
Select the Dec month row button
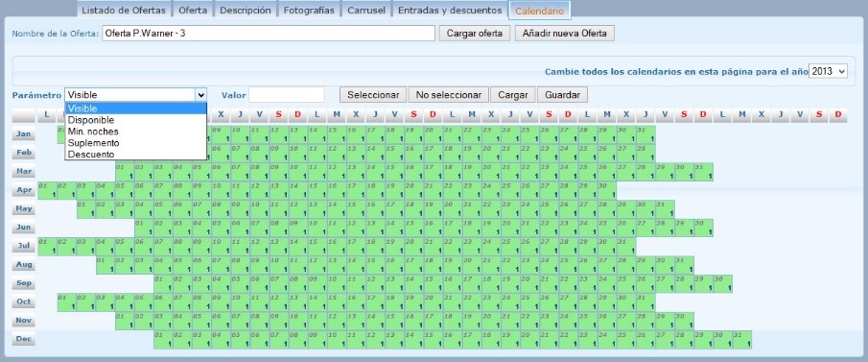click(x=24, y=339)
